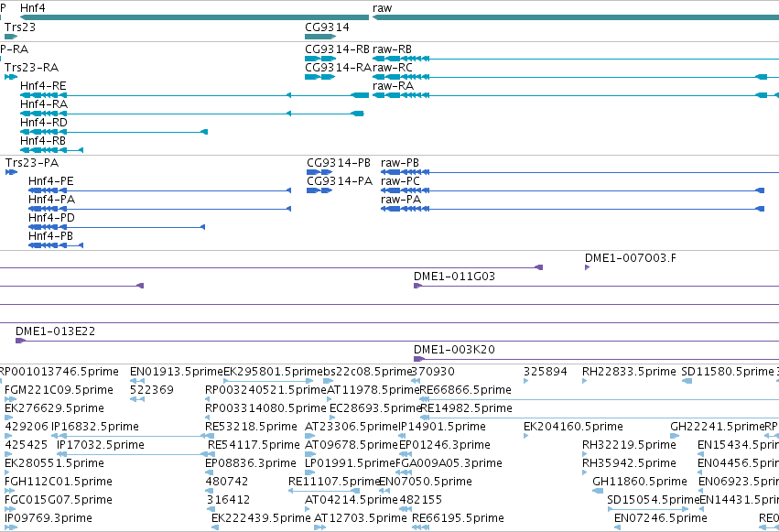The height and width of the screenshot is (532, 779).
Task: Click the EK295801.5prime EST
Action: tap(273, 372)
